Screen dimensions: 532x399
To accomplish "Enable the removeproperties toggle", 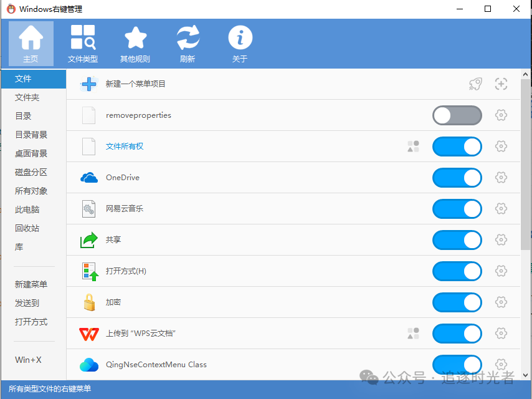I will (457, 115).
